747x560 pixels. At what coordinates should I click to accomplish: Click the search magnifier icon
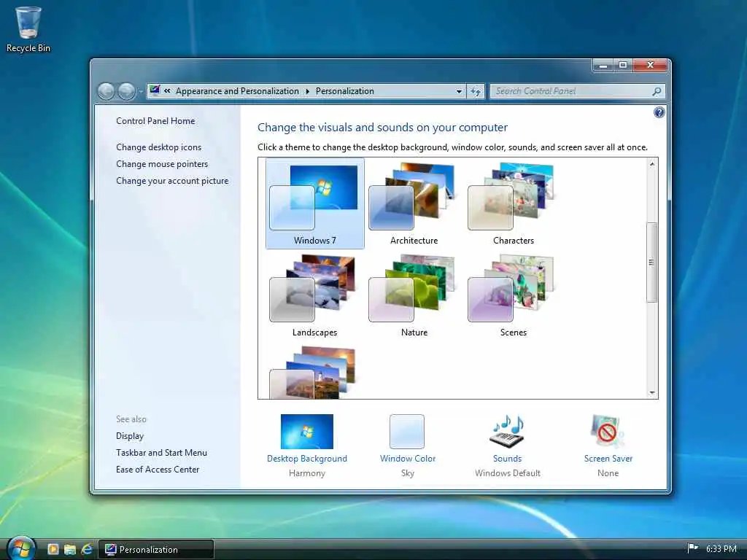(x=657, y=91)
